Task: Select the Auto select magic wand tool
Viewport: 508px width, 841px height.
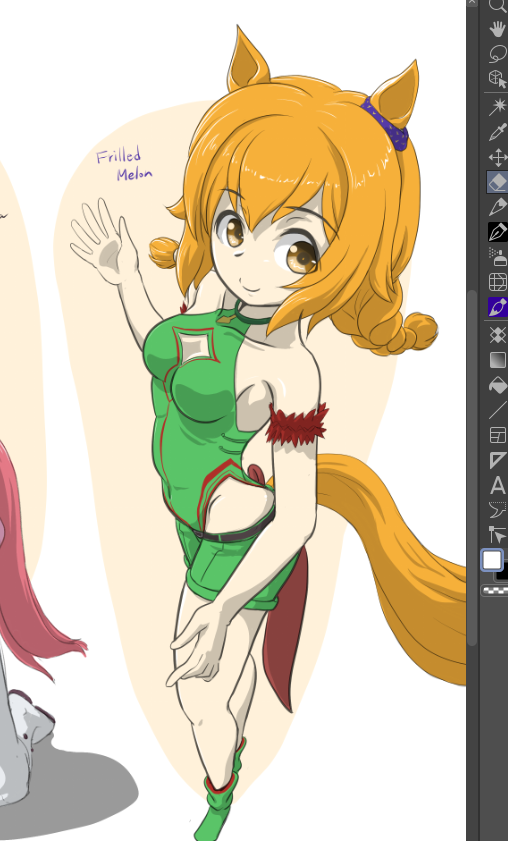Action: 498,107
